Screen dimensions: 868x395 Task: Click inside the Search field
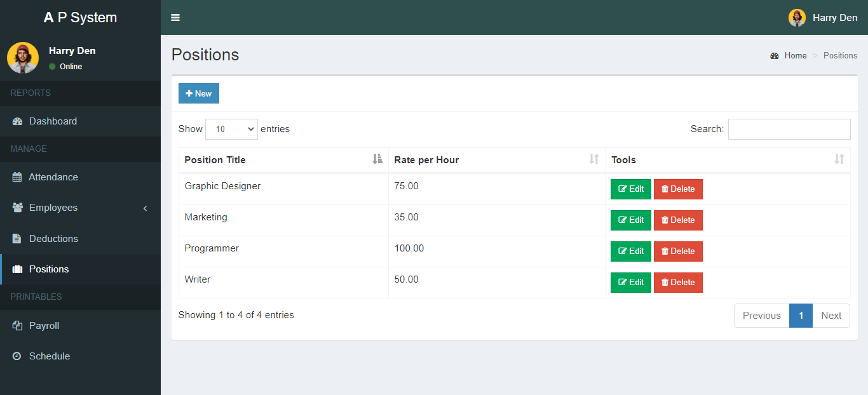click(x=789, y=128)
